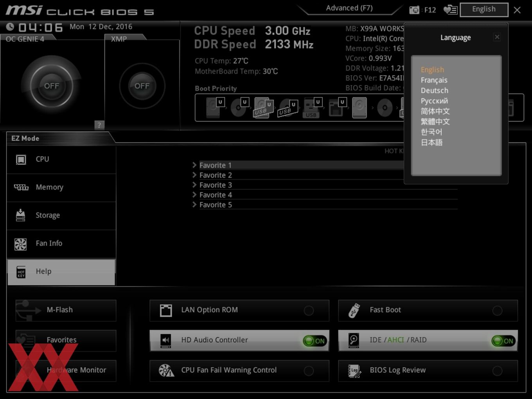Choose Русский in the Language list
This screenshot has height=399, width=532.
pos(434,101)
